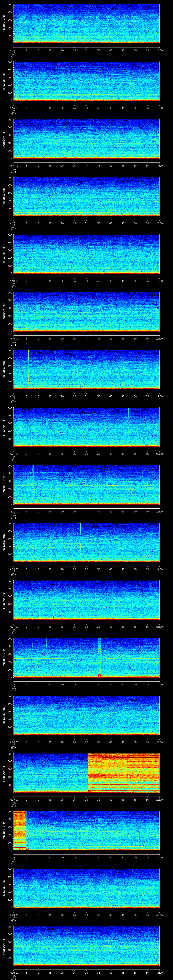The height and width of the screenshot is (980, 173).
Task: Click the 4:24:00 start time label
Action: [x=14, y=627]
